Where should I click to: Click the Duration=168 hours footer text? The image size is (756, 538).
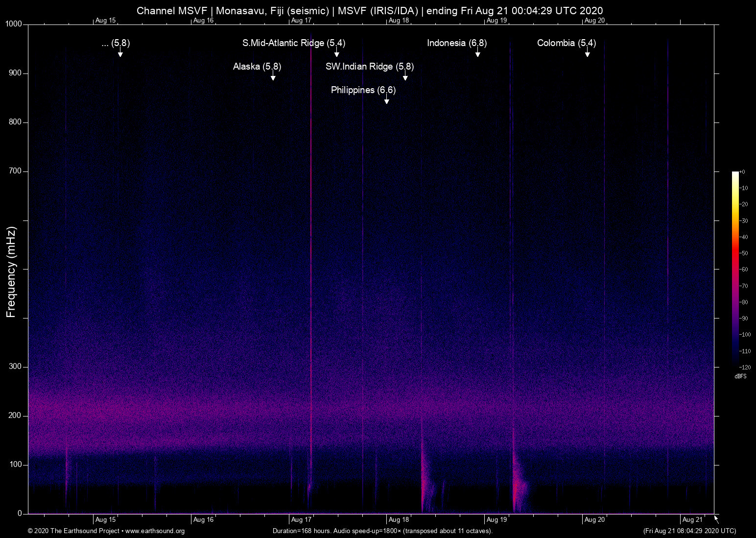click(382, 531)
